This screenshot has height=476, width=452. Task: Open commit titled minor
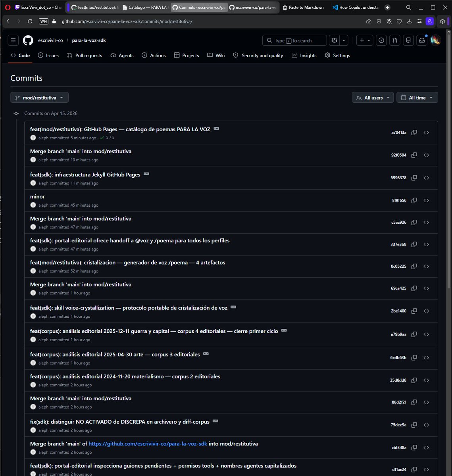pos(37,197)
